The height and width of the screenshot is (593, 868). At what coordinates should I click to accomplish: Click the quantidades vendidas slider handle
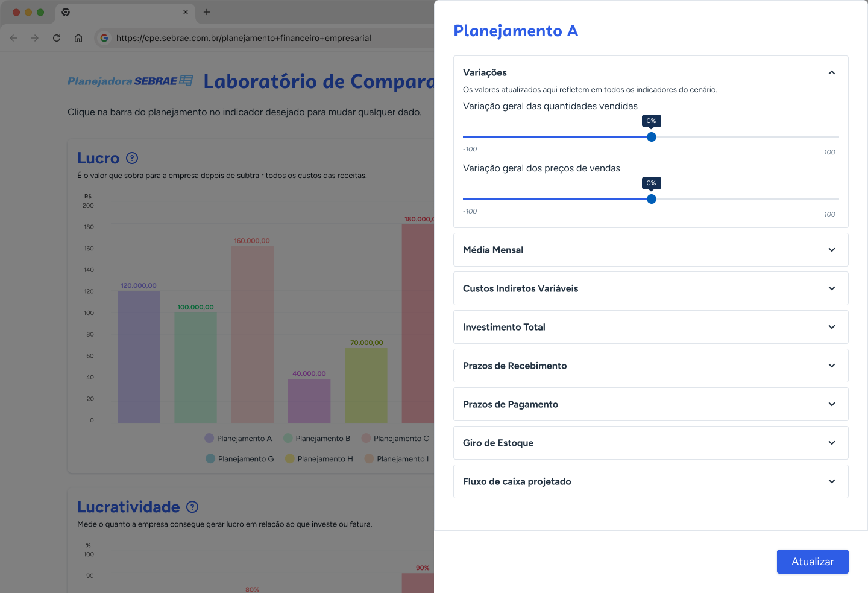tap(652, 137)
